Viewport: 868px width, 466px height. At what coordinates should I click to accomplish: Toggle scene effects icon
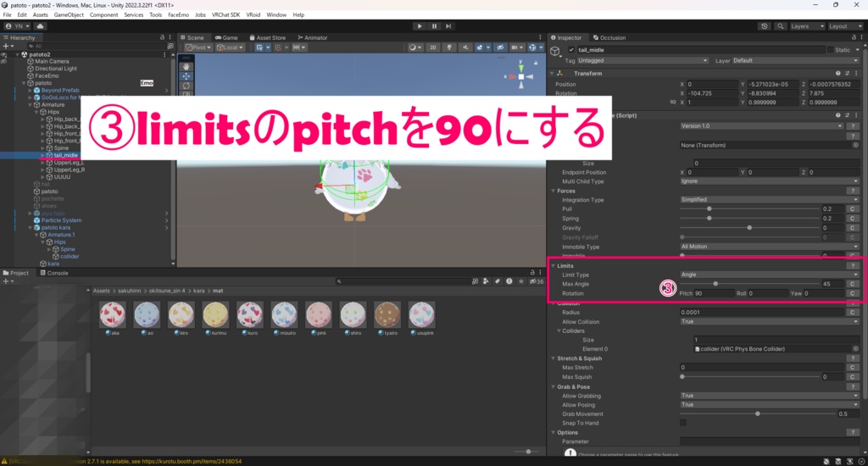(481, 47)
